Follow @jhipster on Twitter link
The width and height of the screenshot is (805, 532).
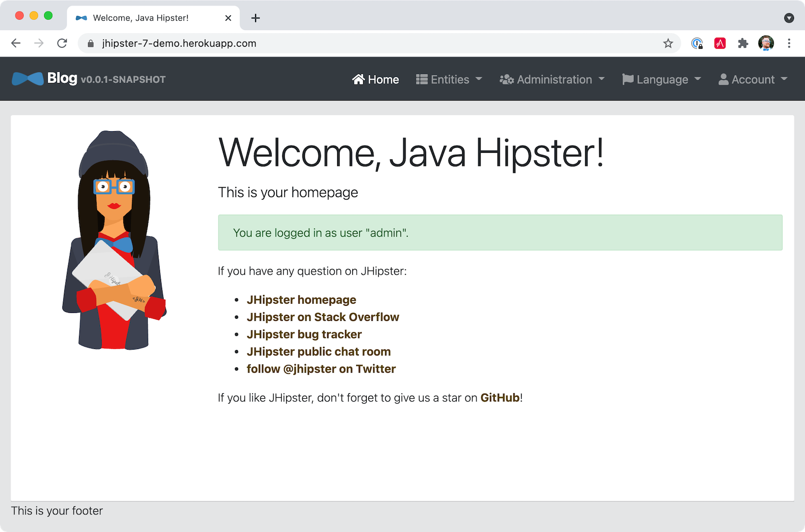coord(321,369)
